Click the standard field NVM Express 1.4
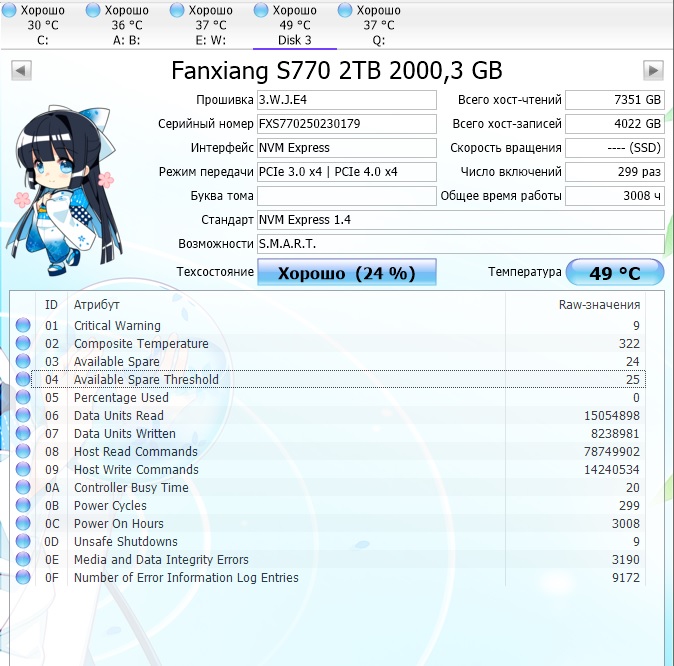 tap(461, 220)
